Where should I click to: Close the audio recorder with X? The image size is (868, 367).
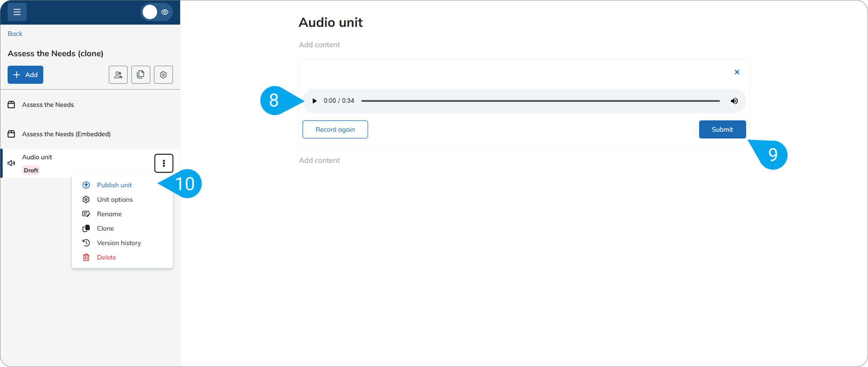pyautogui.click(x=737, y=72)
